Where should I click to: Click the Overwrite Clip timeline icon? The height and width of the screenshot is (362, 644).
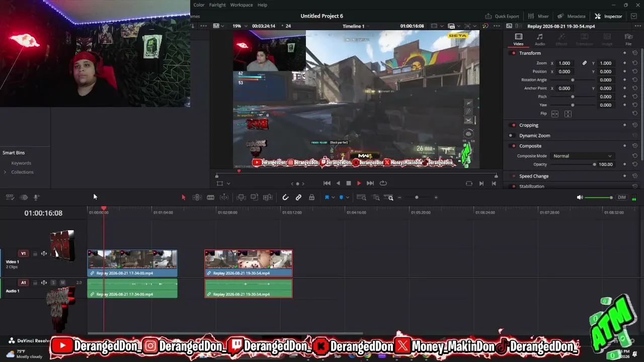click(255, 198)
